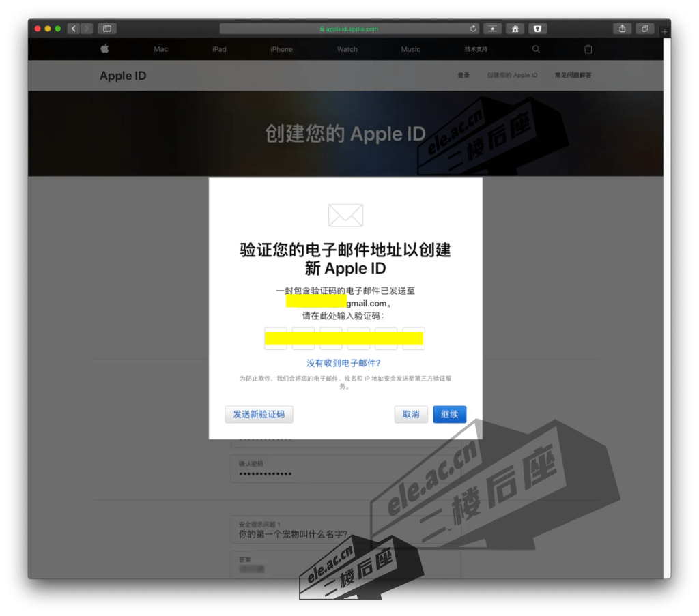Click 发送新验证码 to resend code
The width and height of the screenshot is (699, 616).
click(259, 414)
